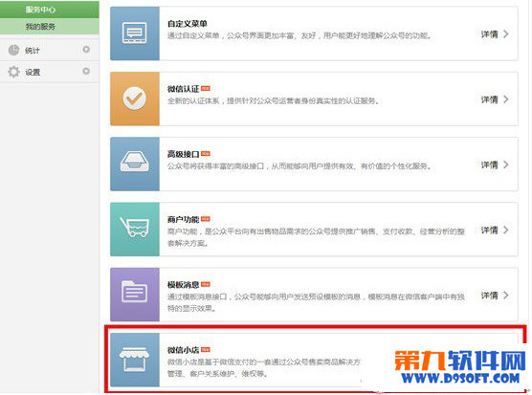Click the new badge beside 商户功能
This screenshot has width=532, height=395.
click(x=206, y=219)
